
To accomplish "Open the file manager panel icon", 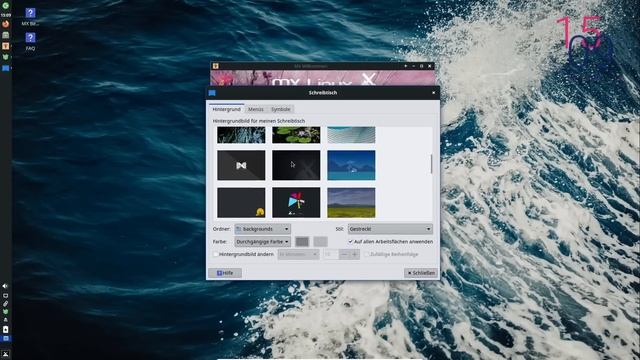I will click(x=5, y=35).
